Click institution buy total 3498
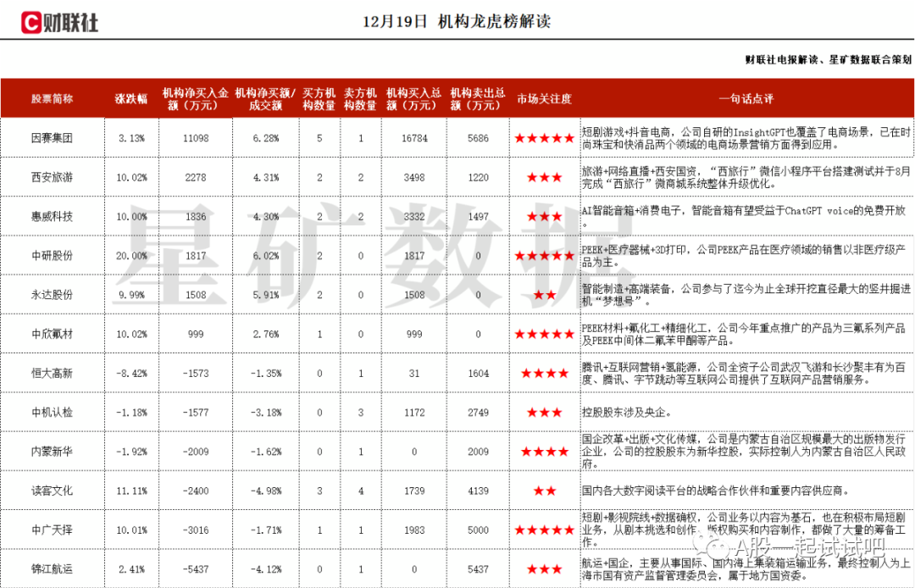 [x=414, y=177]
